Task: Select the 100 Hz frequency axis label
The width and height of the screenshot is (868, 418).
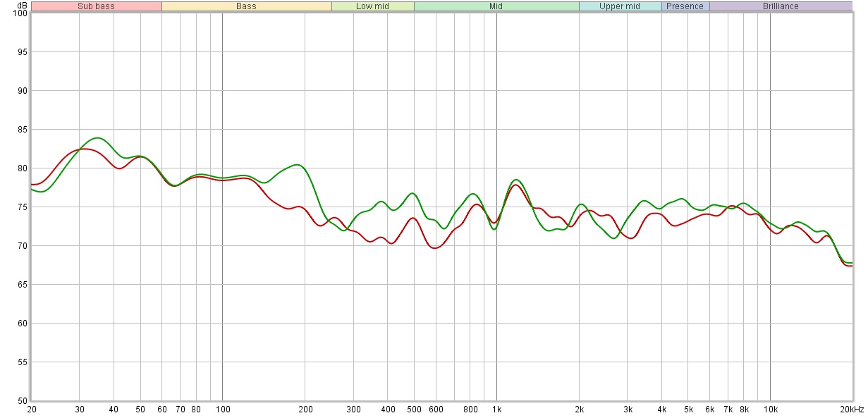Action: (222, 410)
